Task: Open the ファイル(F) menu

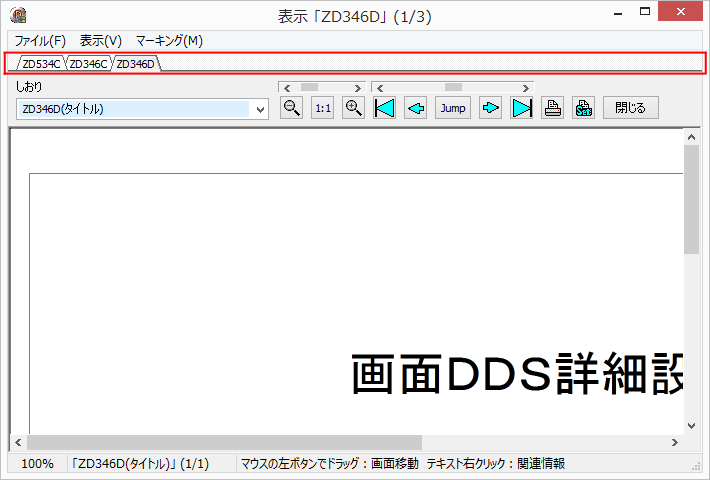Action: click(x=40, y=41)
